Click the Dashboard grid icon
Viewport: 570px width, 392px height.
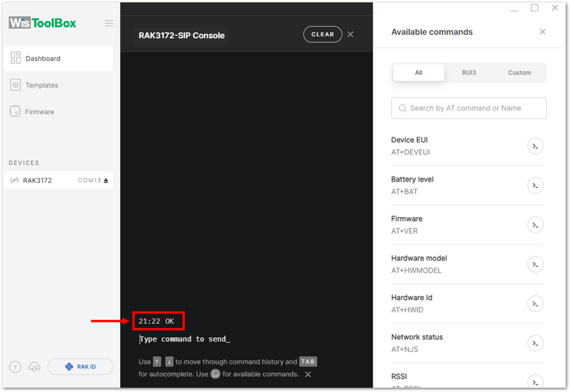pyautogui.click(x=16, y=58)
